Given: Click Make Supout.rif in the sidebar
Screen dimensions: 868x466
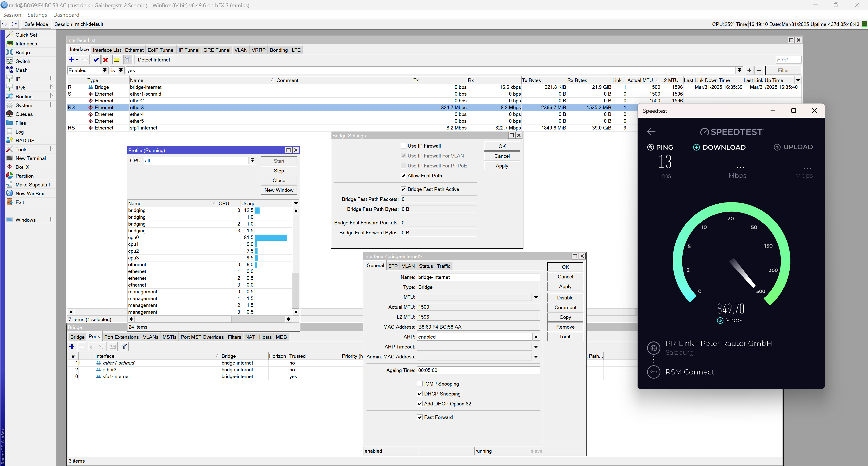Looking at the screenshot, I should pos(33,184).
